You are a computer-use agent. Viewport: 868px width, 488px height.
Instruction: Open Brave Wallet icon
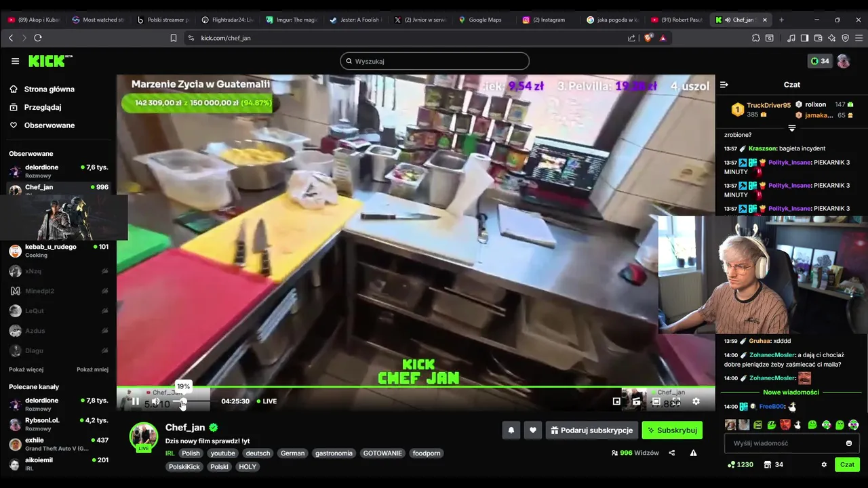(818, 38)
